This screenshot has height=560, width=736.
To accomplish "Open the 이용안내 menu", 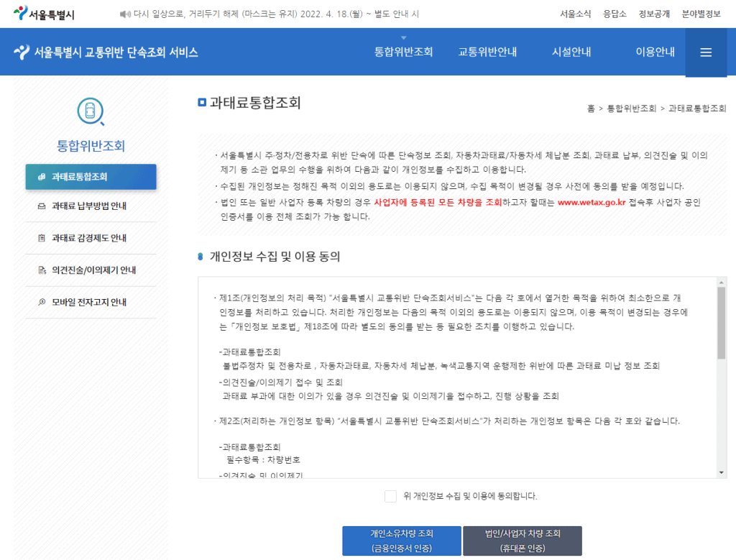I will tap(654, 52).
